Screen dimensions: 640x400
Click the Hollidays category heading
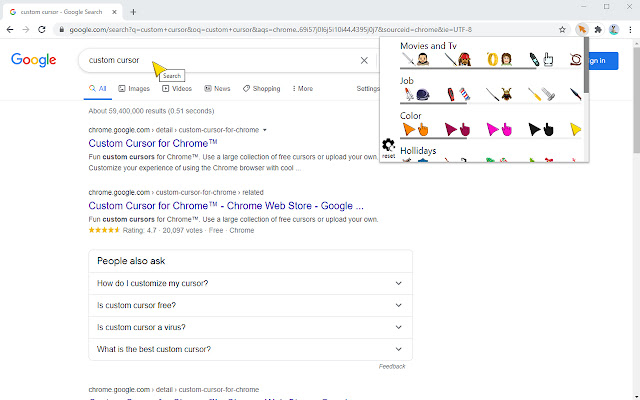pos(418,151)
